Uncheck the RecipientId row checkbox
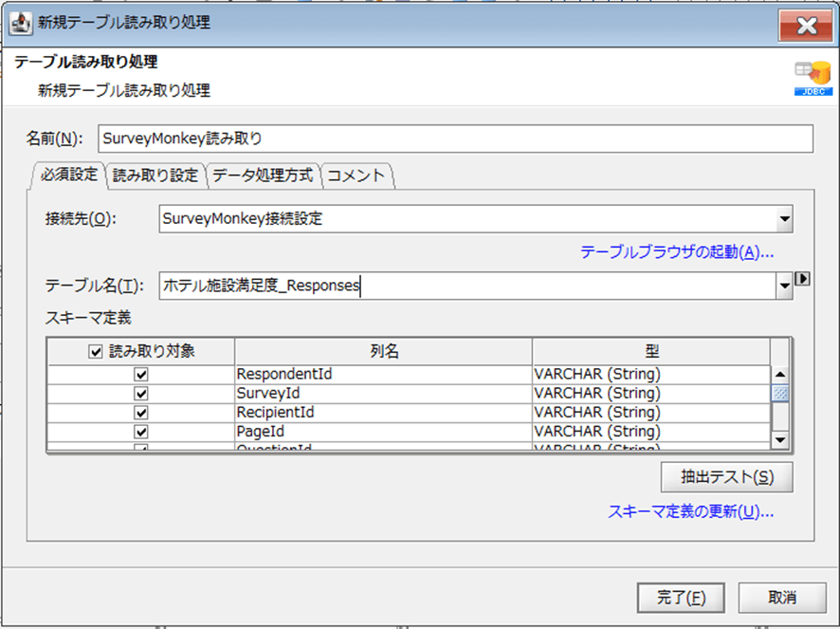840x629 pixels. pos(141,413)
